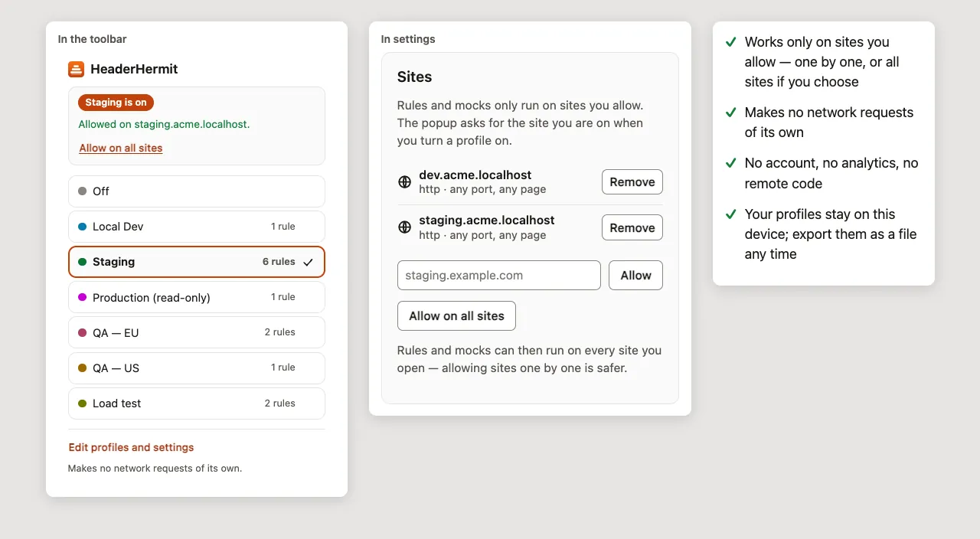Click the '6 rules' count on Staging
The height and width of the screenshot is (539, 980).
click(279, 262)
